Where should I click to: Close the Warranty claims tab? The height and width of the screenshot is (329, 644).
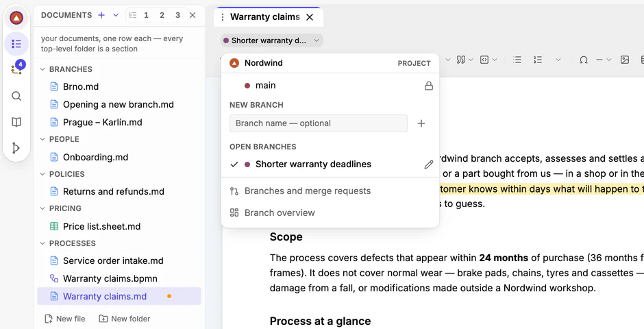coord(310,17)
